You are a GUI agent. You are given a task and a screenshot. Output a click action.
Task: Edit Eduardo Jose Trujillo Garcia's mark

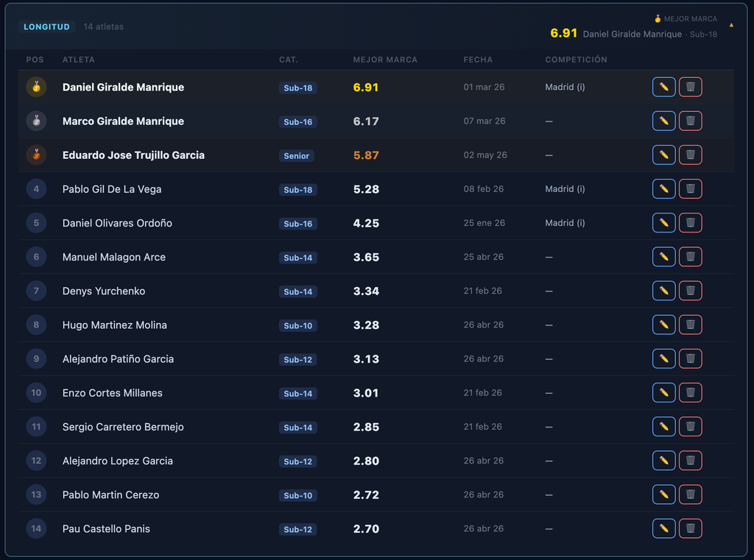point(663,155)
